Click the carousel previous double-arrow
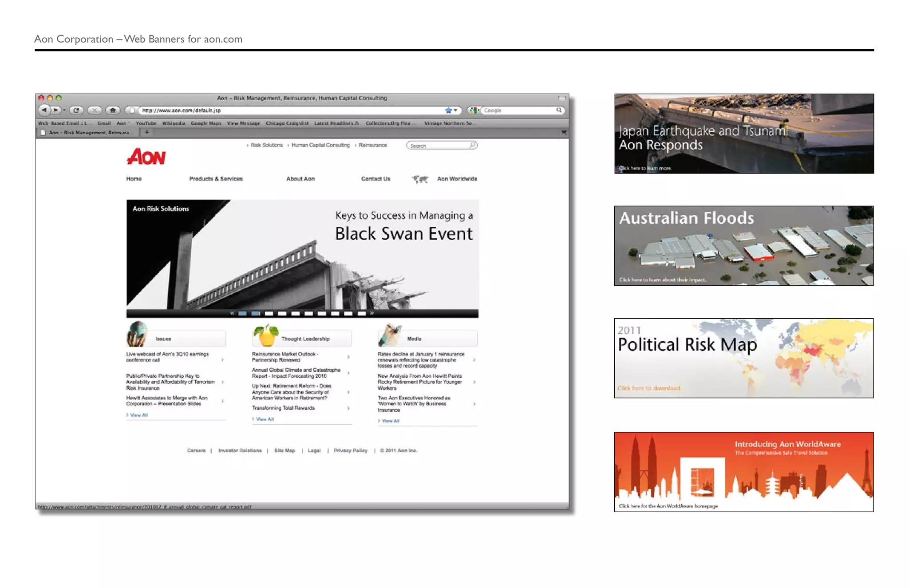 coord(232,313)
